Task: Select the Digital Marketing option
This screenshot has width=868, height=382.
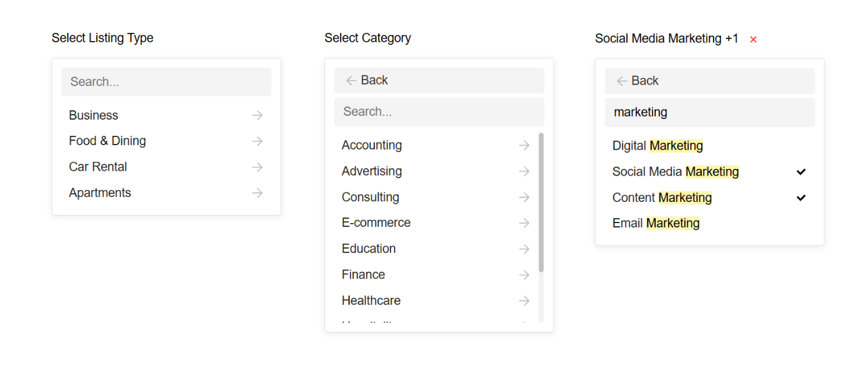Action: point(658,146)
